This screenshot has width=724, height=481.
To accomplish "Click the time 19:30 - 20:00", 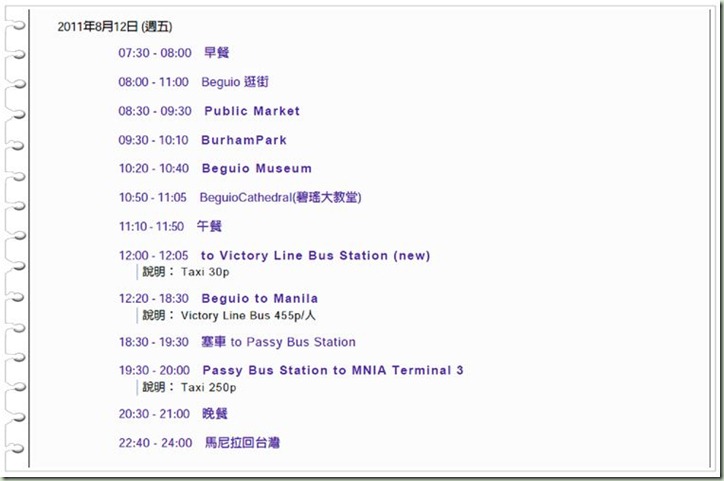I will click(155, 370).
